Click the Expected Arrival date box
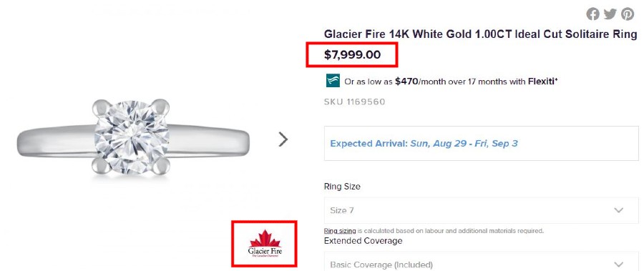 482,143
